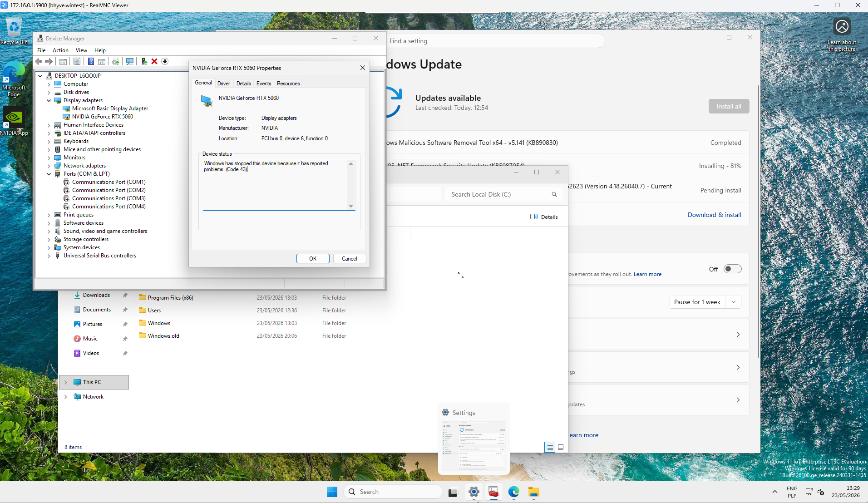Select the Microsoft Edge desktop shortcut
Image resolution: width=868 pixels, height=503 pixels.
click(x=14, y=79)
